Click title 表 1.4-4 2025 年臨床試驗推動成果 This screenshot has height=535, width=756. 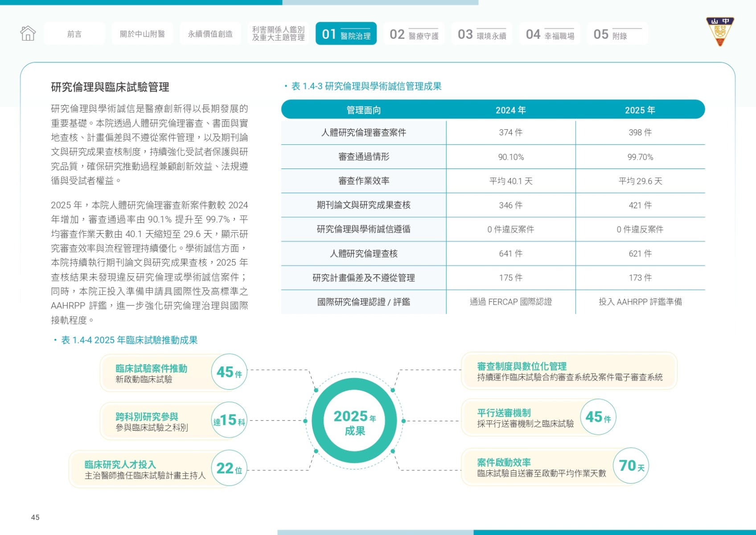pos(129,340)
